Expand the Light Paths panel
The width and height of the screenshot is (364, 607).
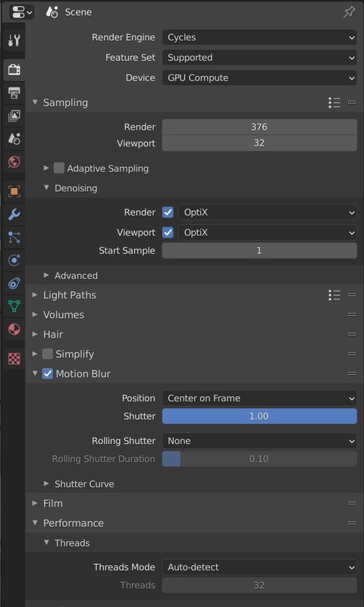point(70,295)
